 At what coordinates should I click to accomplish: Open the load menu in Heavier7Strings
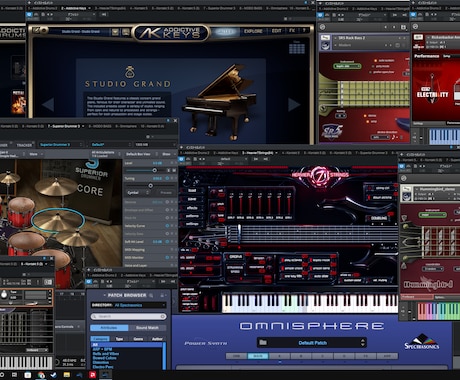point(192,190)
